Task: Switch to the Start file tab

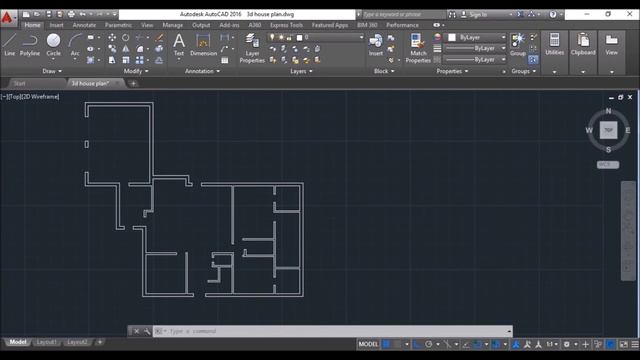Action: (20, 83)
